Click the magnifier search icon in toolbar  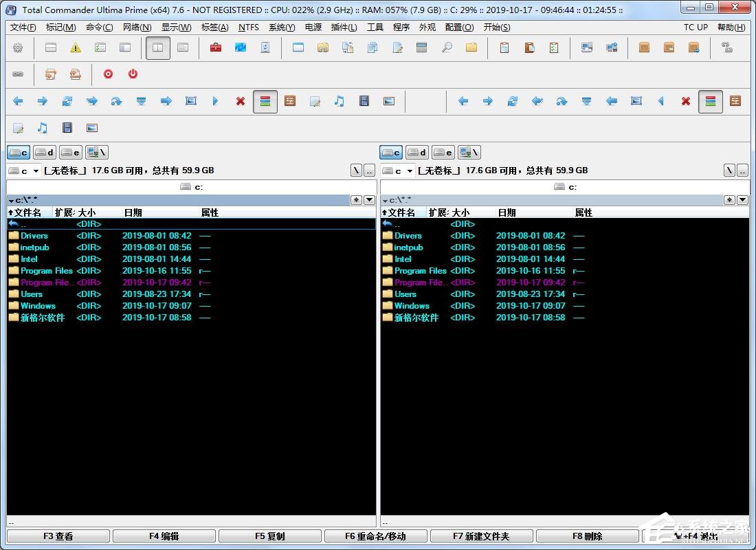pyautogui.click(x=447, y=48)
